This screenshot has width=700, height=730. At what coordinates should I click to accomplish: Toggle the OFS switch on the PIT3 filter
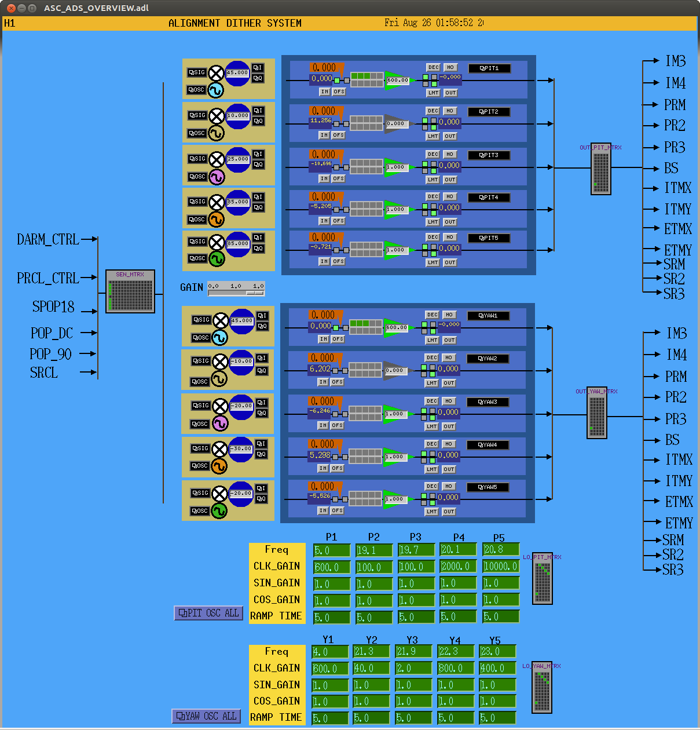(338, 178)
